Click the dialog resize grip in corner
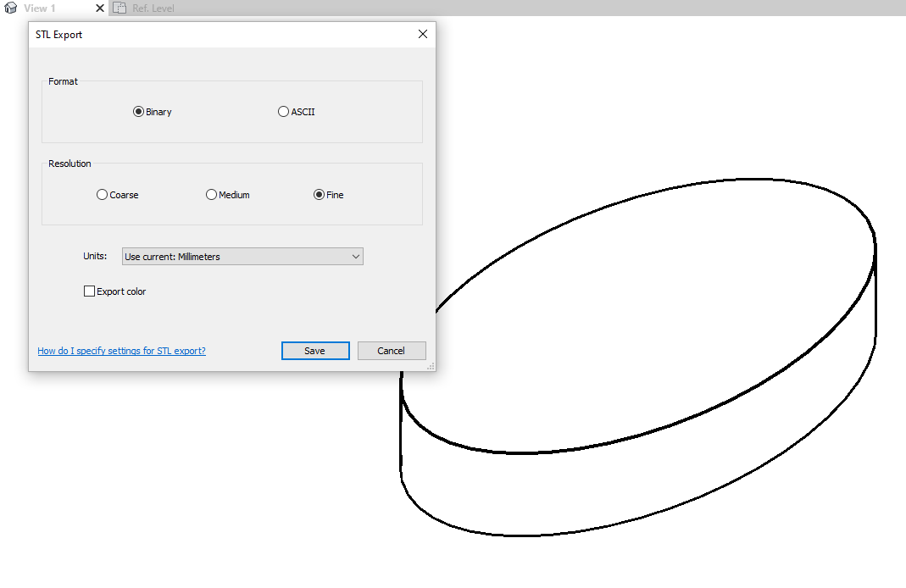Image resolution: width=906 pixels, height=588 pixels. coord(431,366)
